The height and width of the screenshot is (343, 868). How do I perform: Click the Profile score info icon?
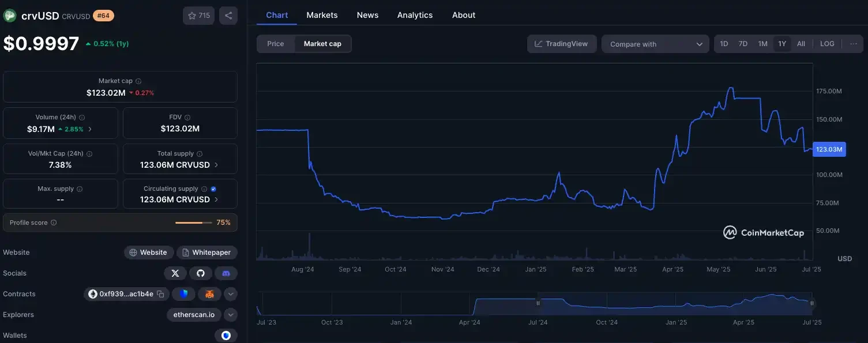coord(54,223)
